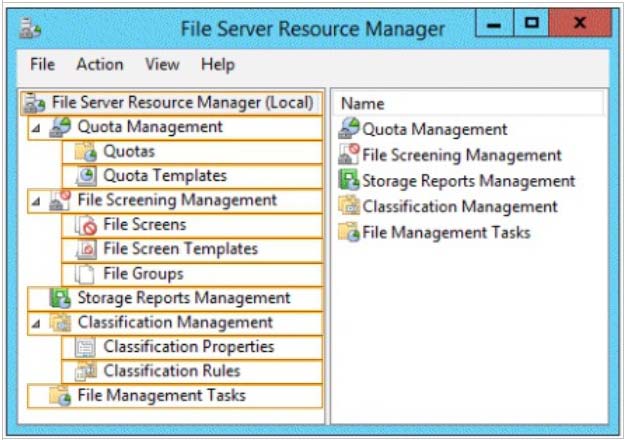Collapse the File Screening Management tree node
Image resolution: width=625 pixels, height=440 pixels.
[x=36, y=201]
